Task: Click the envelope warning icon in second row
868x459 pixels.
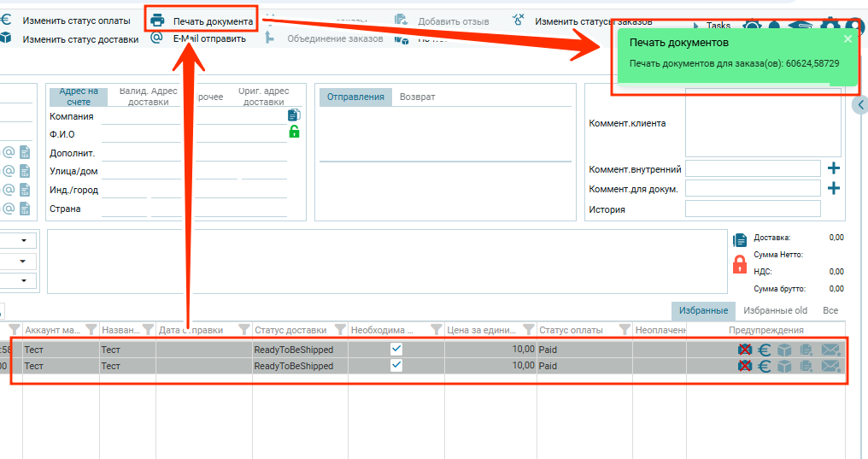Action: pos(830,366)
